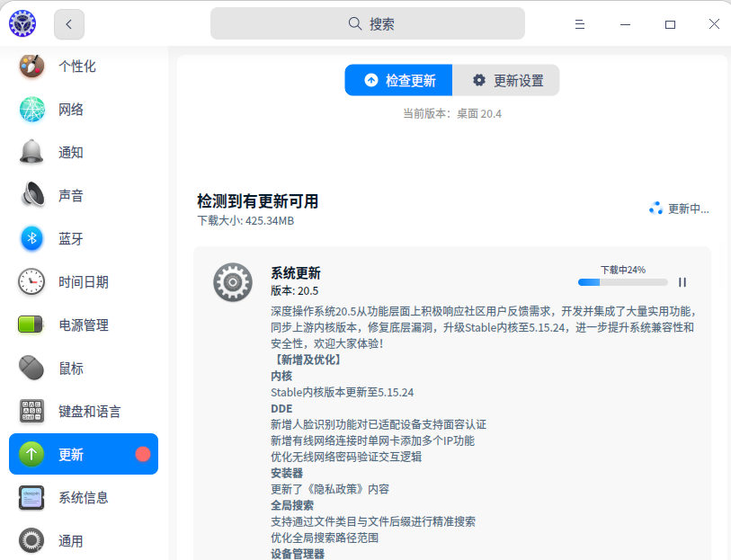Screen dimensions: 731x560
Task: Select 声音 in the sidebar
Action: (84, 195)
